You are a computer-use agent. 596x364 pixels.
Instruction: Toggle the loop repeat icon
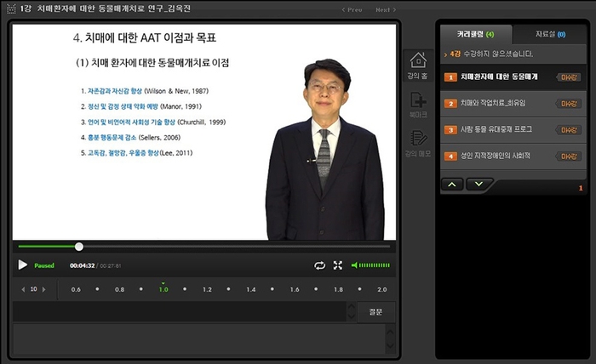click(319, 265)
